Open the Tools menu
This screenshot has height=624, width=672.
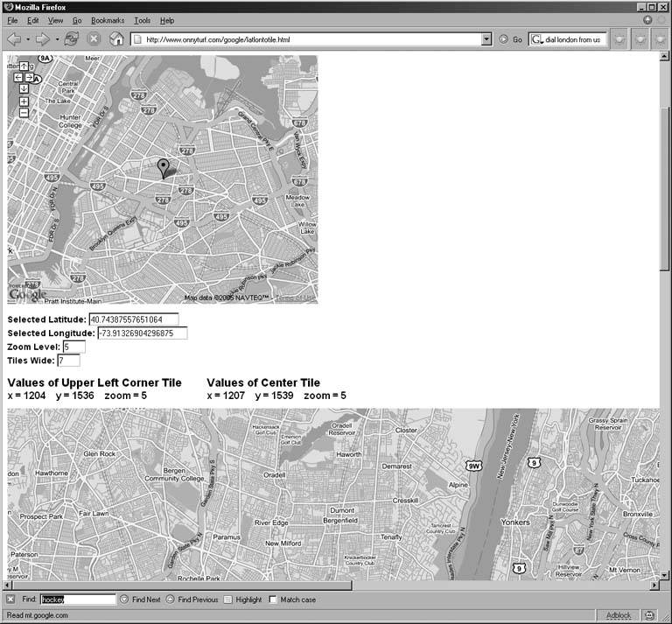(x=142, y=20)
